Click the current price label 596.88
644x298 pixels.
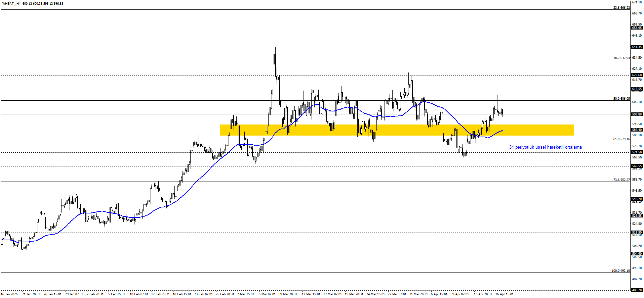pyautogui.click(x=637, y=114)
